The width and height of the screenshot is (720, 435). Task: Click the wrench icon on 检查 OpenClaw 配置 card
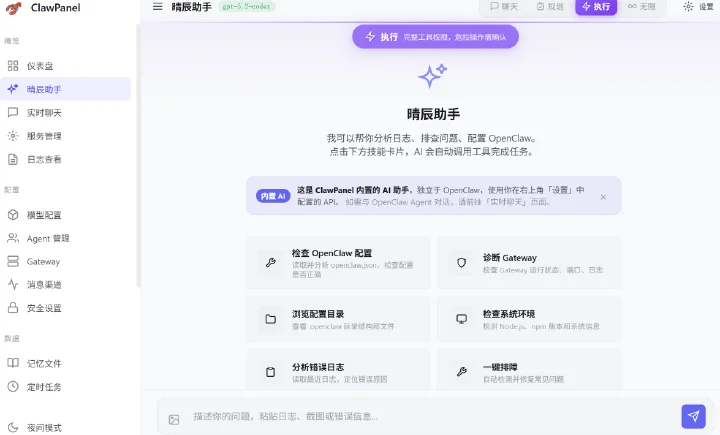coord(270,263)
